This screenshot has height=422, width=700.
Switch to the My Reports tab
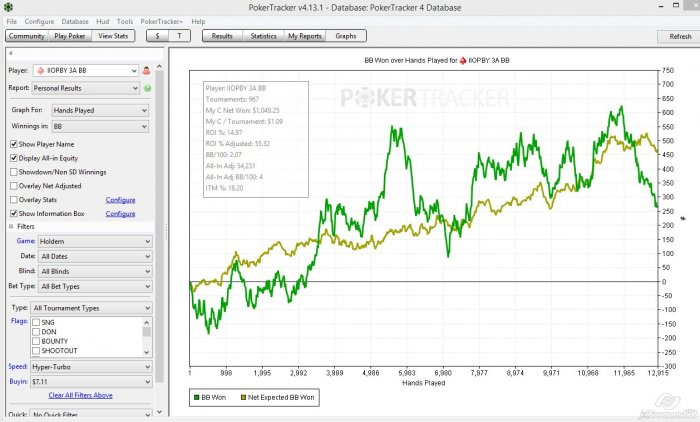click(305, 36)
